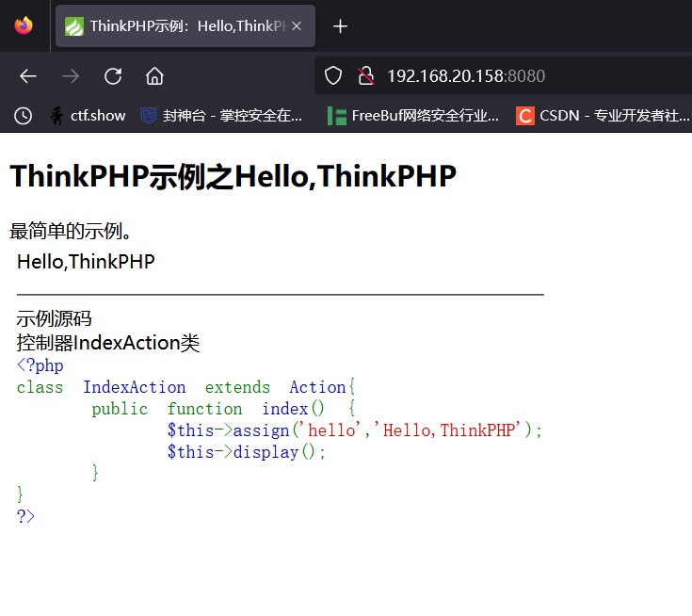This screenshot has height=616, width=692.
Task: Click the public function index() line
Action: coord(223,409)
